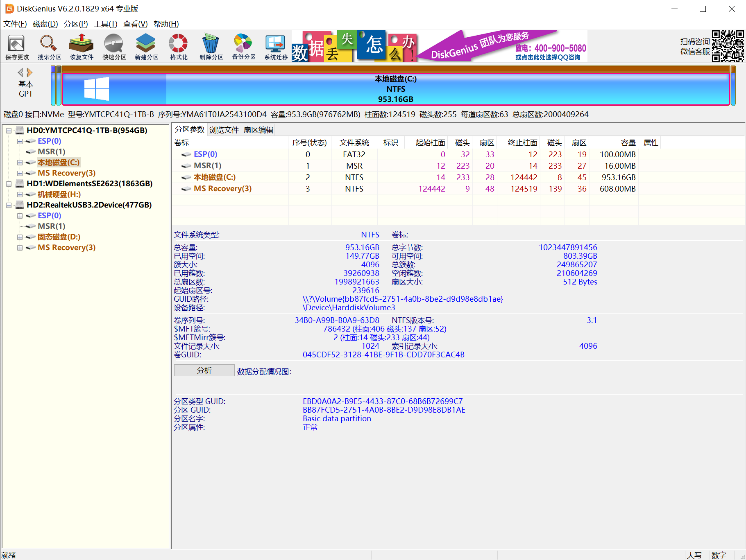Image resolution: width=746 pixels, height=560 pixels.
Task: Expand 固态磁盘(D:) tree node
Action: pyautogui.click(x=20, y=237)
